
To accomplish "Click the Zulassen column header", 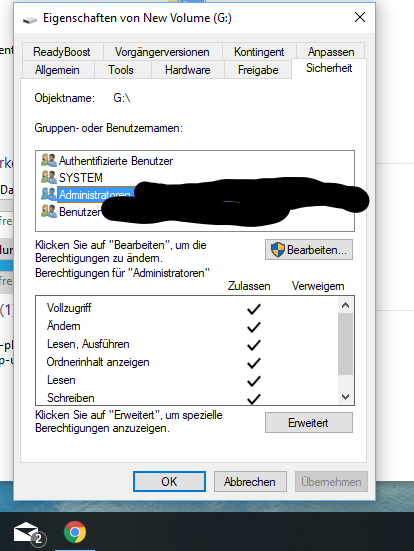I will [x=249, y=286].
